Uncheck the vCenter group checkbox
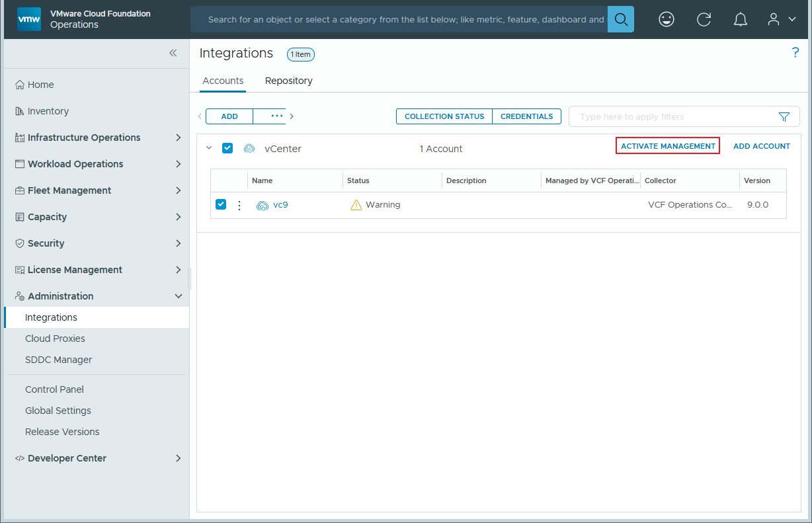 (x=227, y=148)
